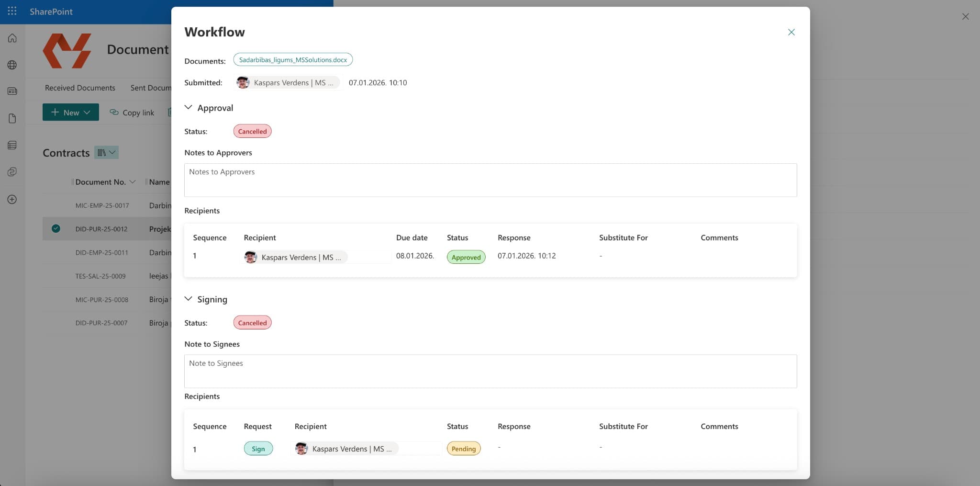Click the Home icon in left sidebar
Viewport: 980px width, 486px height.
click(x=12, y=38)
